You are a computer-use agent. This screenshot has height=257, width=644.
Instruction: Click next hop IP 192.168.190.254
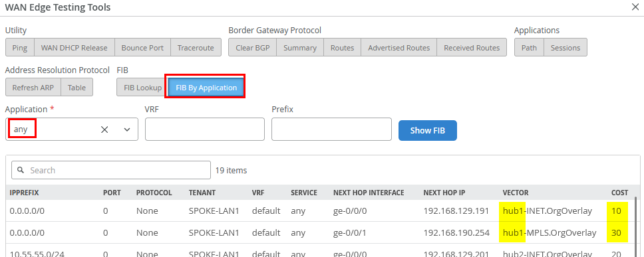[x=456, y=233]
